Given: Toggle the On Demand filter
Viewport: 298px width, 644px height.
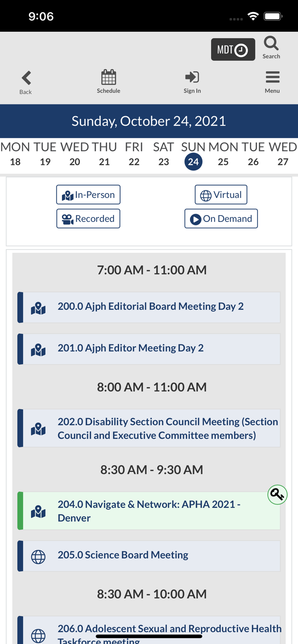Looking at the screenshot, I should (221, 218).
